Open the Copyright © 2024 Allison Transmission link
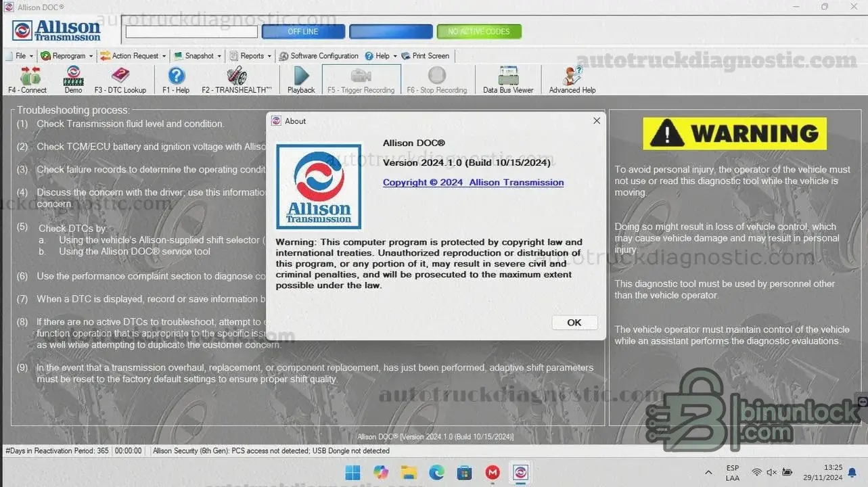Image resolution: width=868 pixels, height=487 pixels. (473, 183)
